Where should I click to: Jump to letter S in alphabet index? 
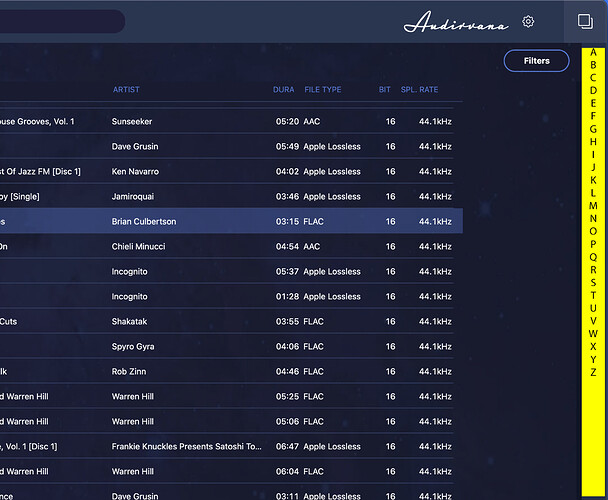click(x=593, y=282)
